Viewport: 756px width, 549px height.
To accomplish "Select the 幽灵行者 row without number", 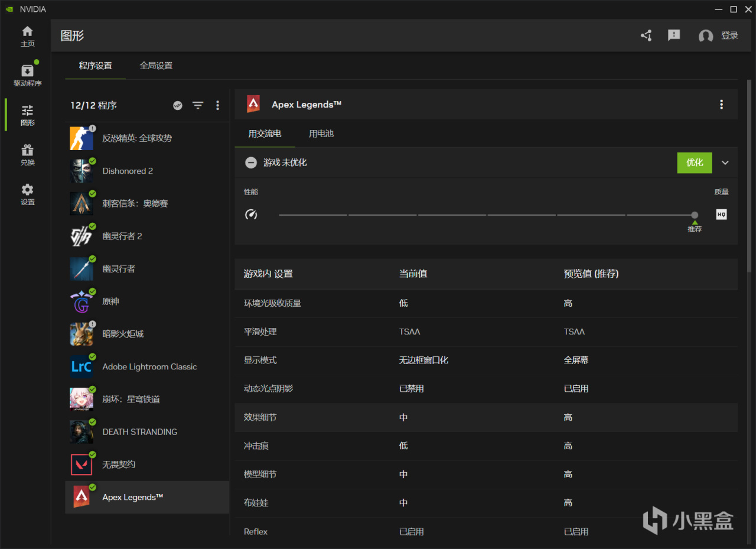I will coord(147,268).
